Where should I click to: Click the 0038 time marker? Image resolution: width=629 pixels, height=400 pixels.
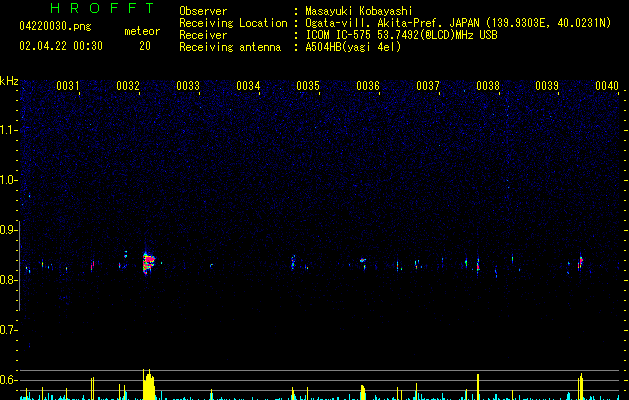click(488, 86)
